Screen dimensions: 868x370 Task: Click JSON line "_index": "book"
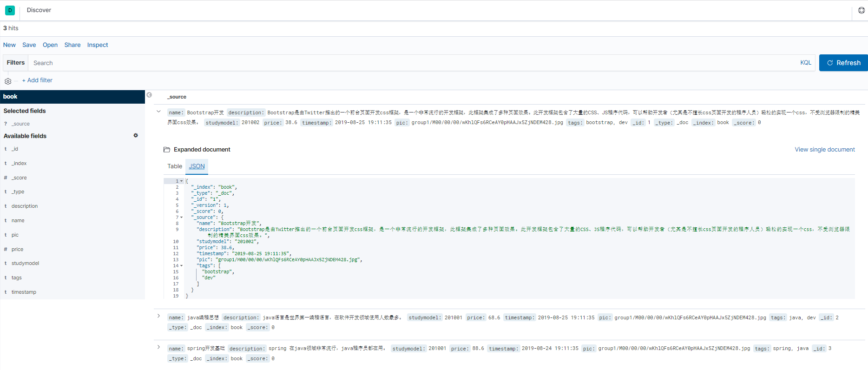[x=214, y=187]
